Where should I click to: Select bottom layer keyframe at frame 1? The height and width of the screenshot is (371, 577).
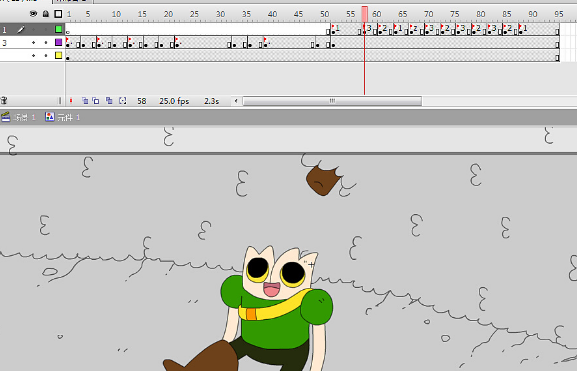[x=68, y=56]
